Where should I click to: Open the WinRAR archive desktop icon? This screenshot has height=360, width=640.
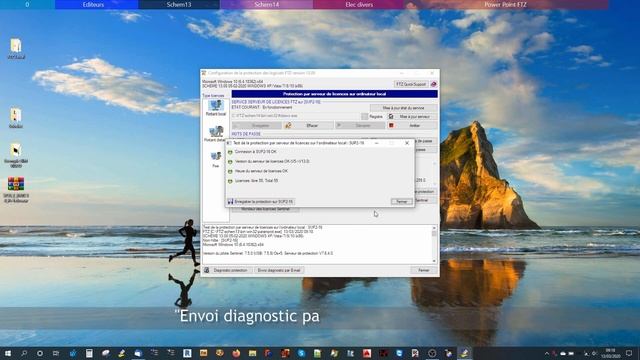pos(16,190)
